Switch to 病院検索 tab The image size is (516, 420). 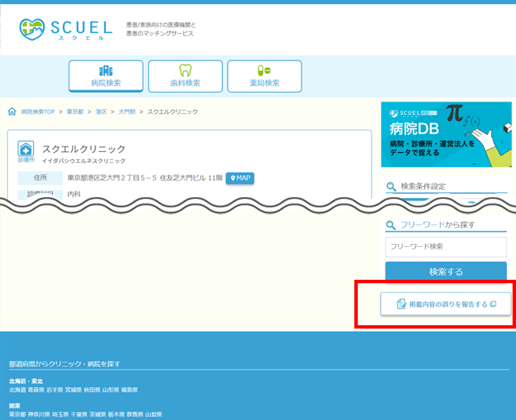click(x=106, y=76)
